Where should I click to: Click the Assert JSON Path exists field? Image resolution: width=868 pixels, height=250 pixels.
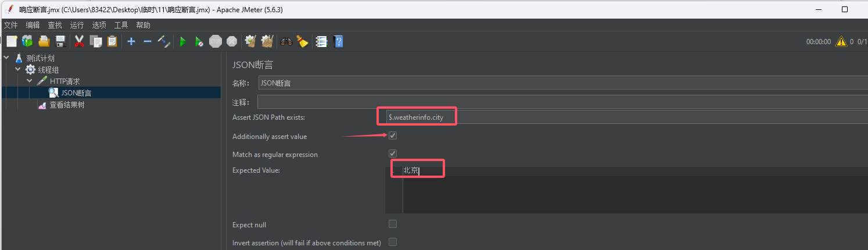pos(625,117)
